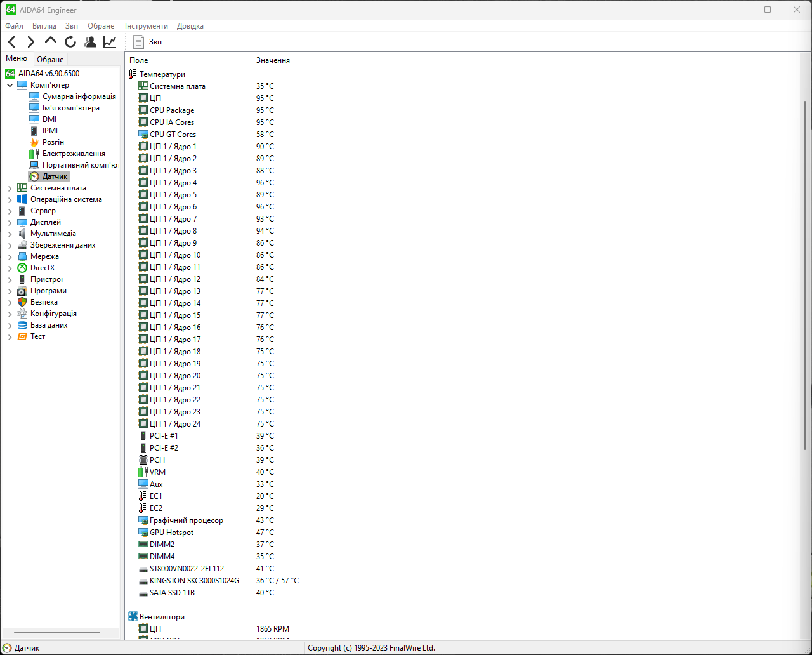Go back with the left arrow toolbar icon
812x655 pixels.
coord(11,42)
